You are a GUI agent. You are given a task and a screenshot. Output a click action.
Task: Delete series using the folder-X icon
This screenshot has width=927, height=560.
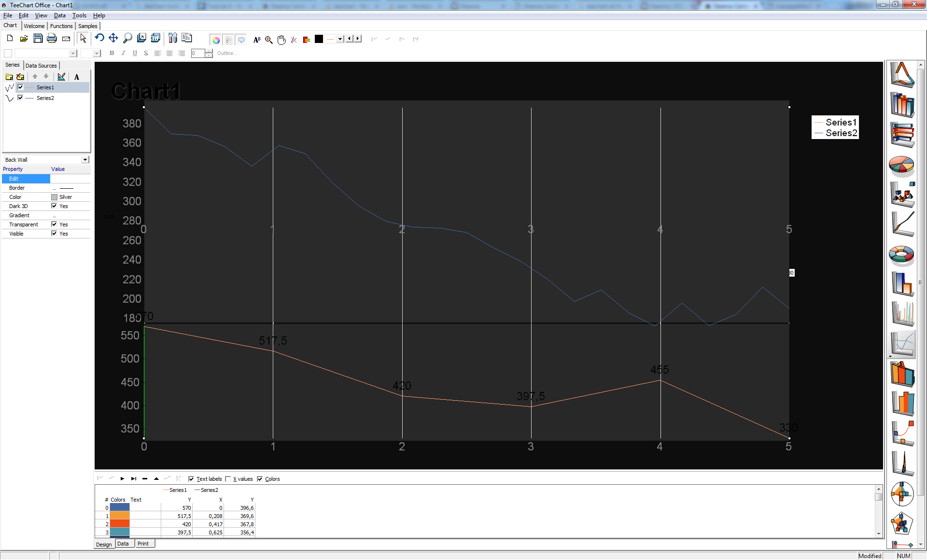(20, 77)
